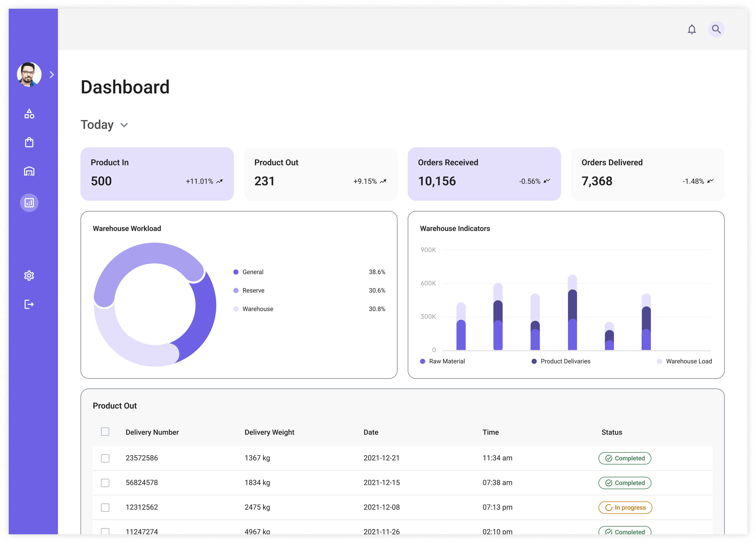Select the statistics bar-chart icon in sidebar
The height and width of the screenshot is (543, 756).
[x=29, y=202]
